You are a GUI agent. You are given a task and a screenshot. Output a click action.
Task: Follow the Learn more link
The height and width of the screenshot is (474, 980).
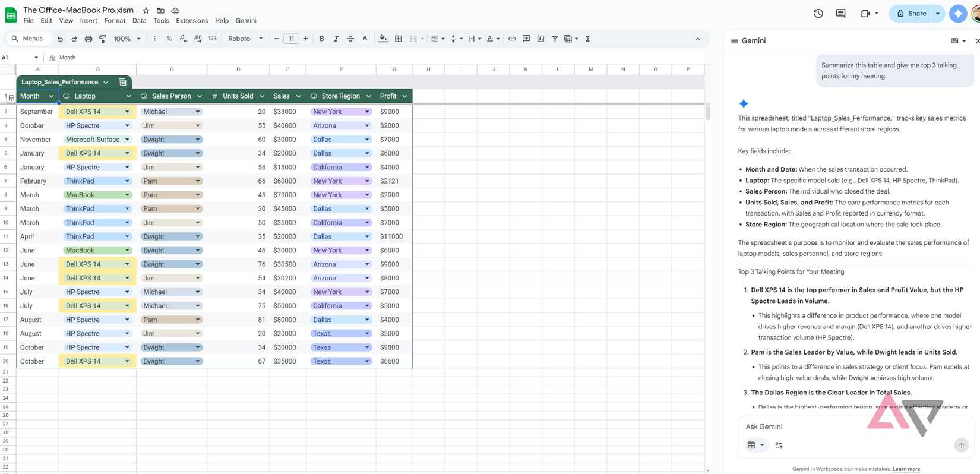[906, 469]
